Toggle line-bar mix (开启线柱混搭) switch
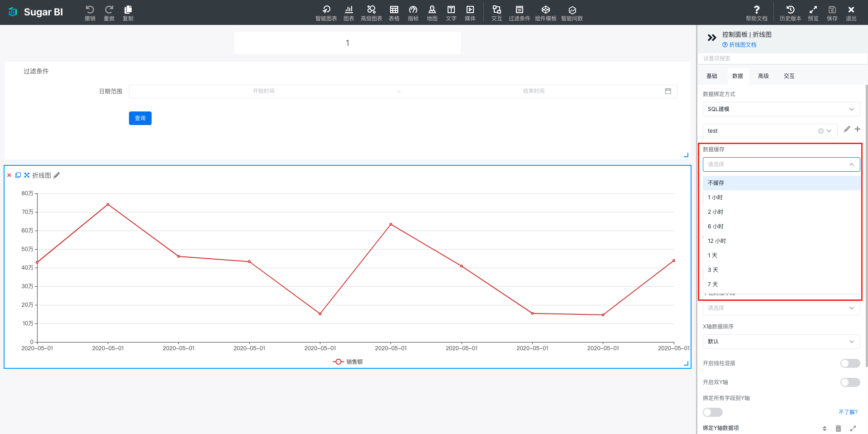 (850, 363)
